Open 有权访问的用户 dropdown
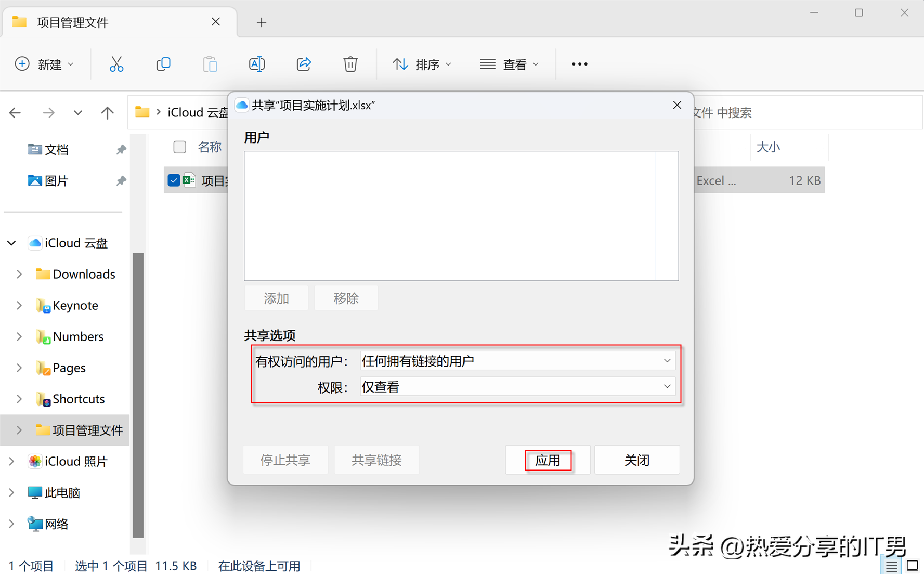This screenshot has width=924, height=574. coord(518,361)
